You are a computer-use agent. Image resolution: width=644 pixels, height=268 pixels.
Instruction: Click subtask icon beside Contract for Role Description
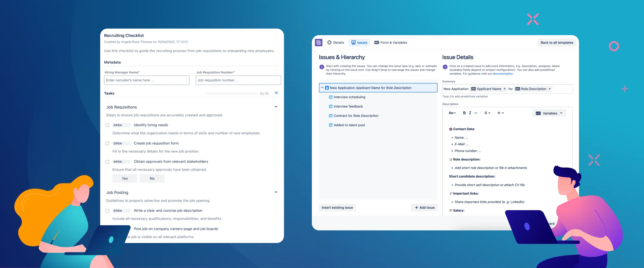(331, 116)
